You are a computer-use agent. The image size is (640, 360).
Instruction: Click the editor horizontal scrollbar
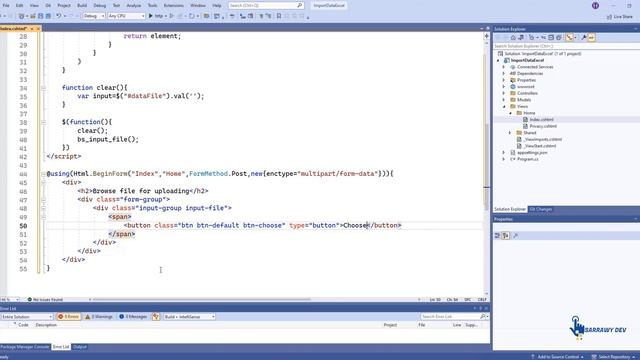coord(202,300)
